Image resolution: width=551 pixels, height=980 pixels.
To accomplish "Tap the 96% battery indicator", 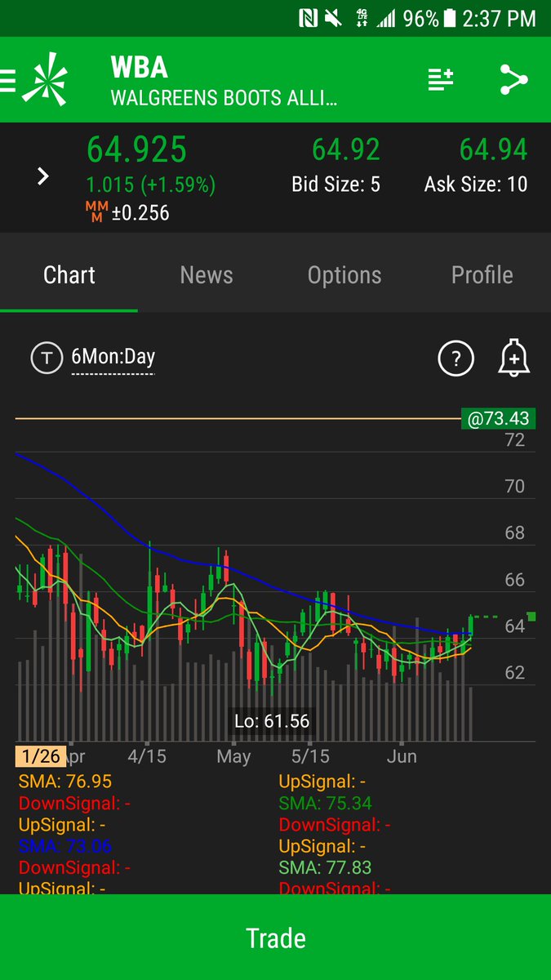I will point(429,18).
